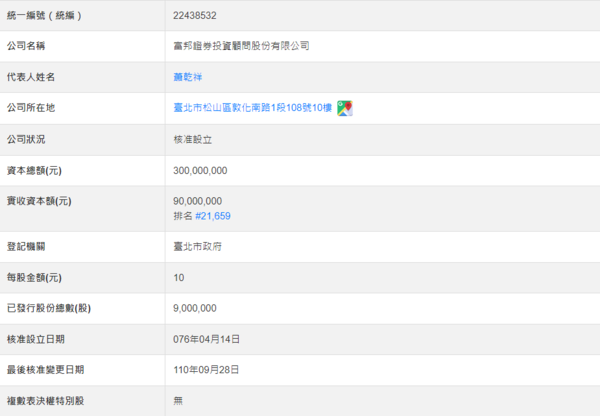The width and height of the screenshot is (600, 416).
Task: Click the ranking link #21,659
Action: [x=213, y=215]
